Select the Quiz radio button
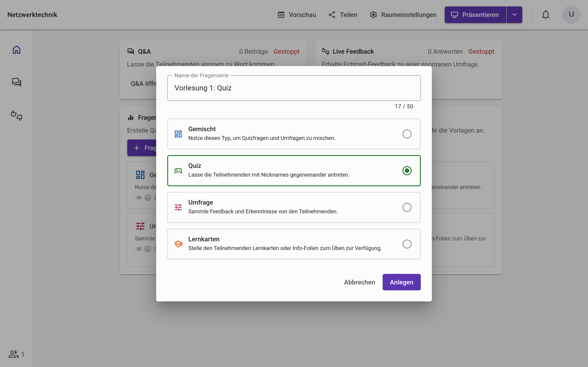The width and height of the screenshot is (588, 367). 407,171
